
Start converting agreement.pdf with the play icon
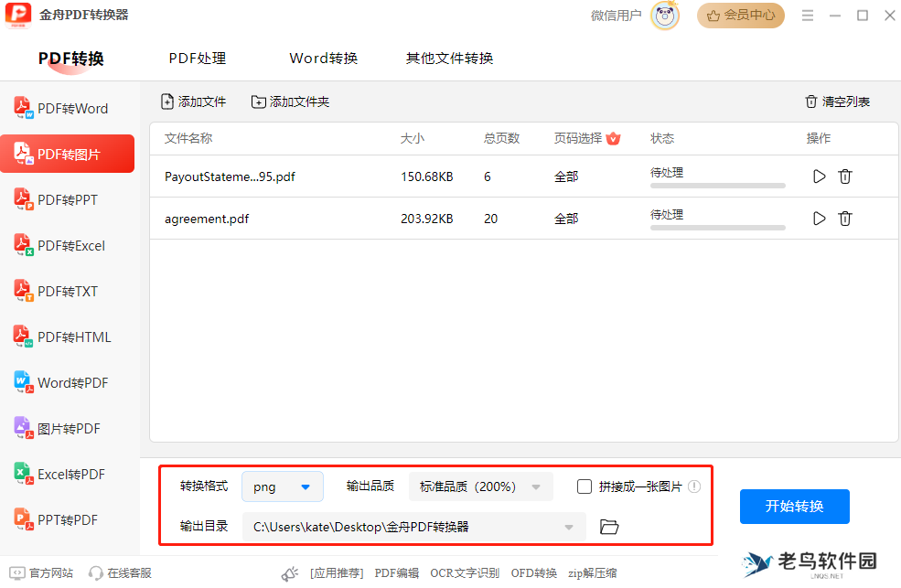[x=819, y=219]
